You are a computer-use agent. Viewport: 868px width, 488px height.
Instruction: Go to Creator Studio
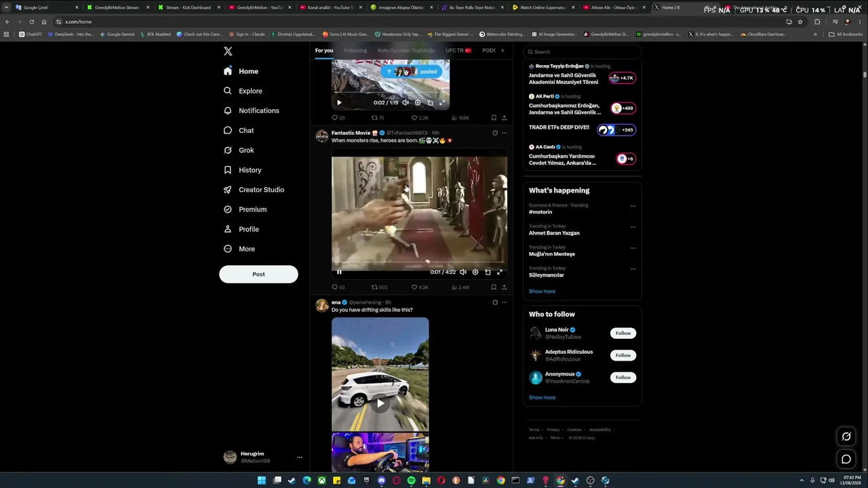pos(254,190)
